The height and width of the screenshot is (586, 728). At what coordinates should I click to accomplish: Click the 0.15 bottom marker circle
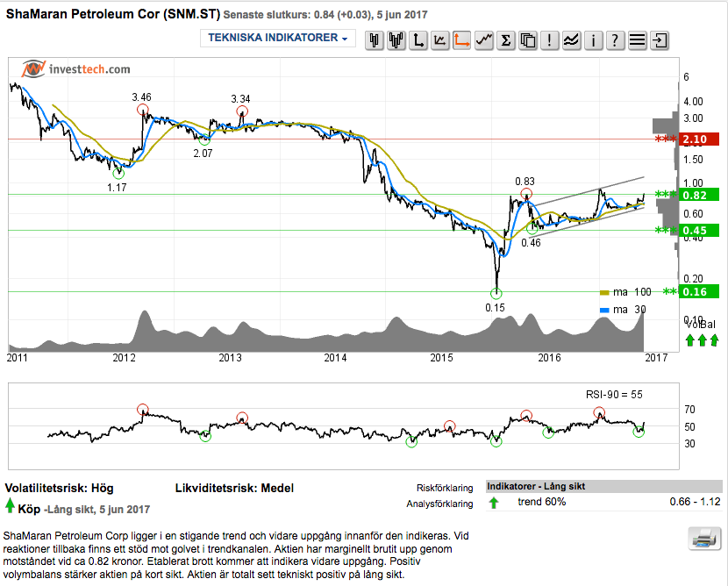point(496,293)
